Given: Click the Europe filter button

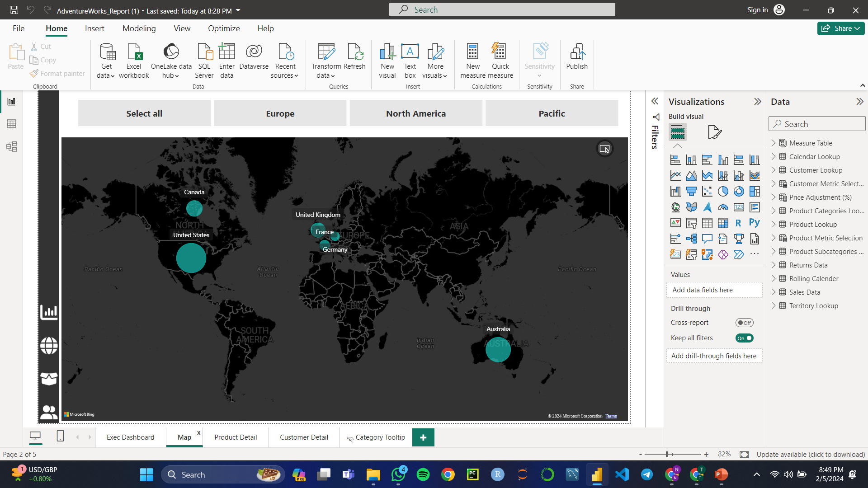Looking at the screenshot, I should [x=280, y=113].
